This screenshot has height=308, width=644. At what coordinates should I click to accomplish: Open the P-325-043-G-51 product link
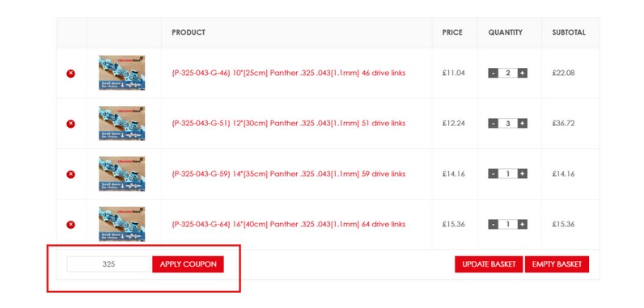coord(288,124)
